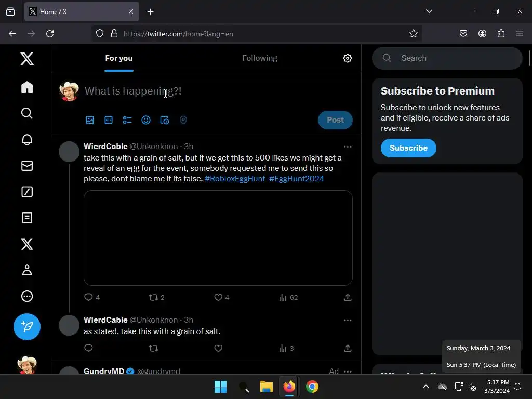Open Grok slash icon in sidebar
Viewport: 532px width, 399px height.
[27, 192]
